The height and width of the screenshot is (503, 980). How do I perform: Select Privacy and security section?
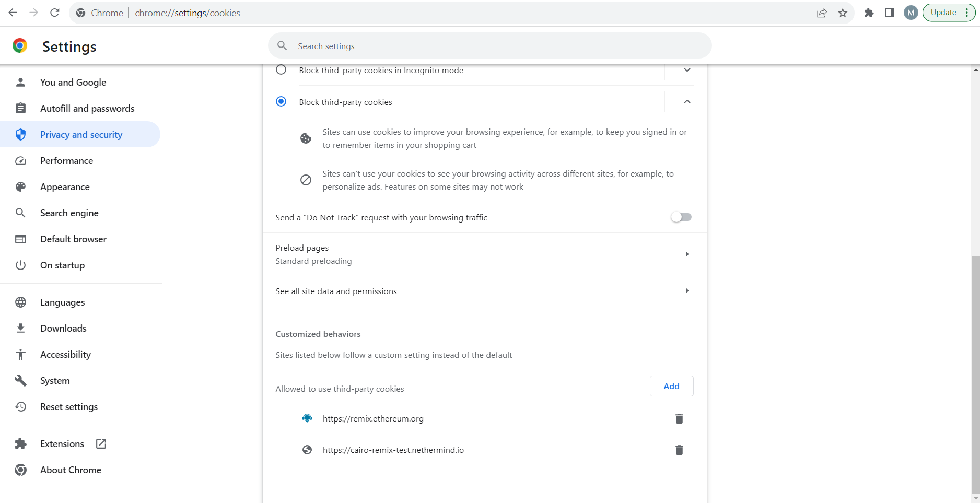click(x=81, y=134)
